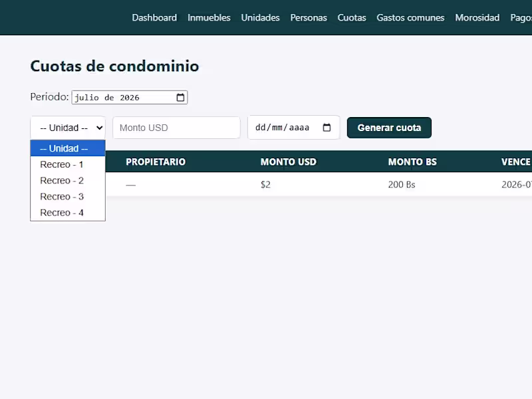Go to Morosidad section
The width and height of the screenshot is (532, 399).
coord(477,18)
